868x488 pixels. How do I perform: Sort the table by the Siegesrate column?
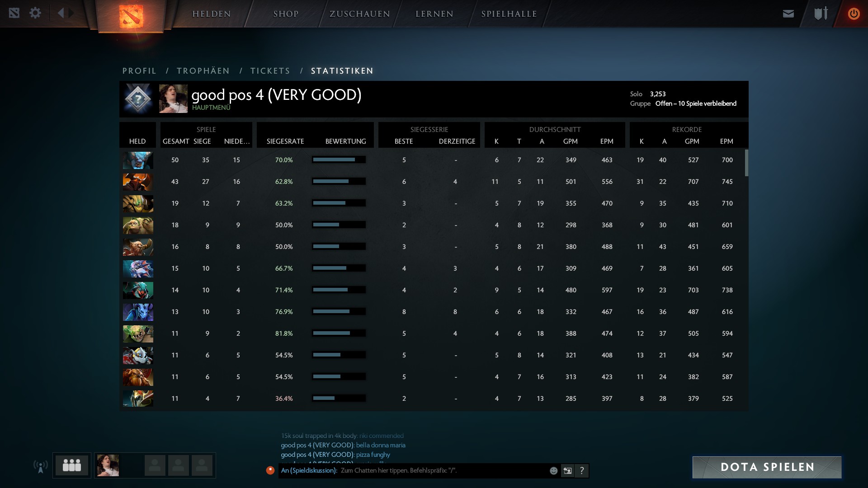[285, 141]
